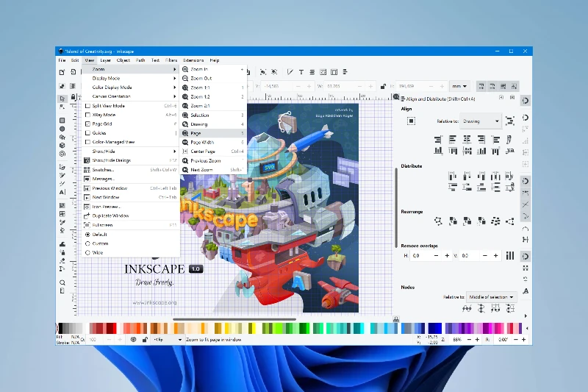Click the first Rearrange icon in the panel
588x392 pixels.
(x=438, y=221)
